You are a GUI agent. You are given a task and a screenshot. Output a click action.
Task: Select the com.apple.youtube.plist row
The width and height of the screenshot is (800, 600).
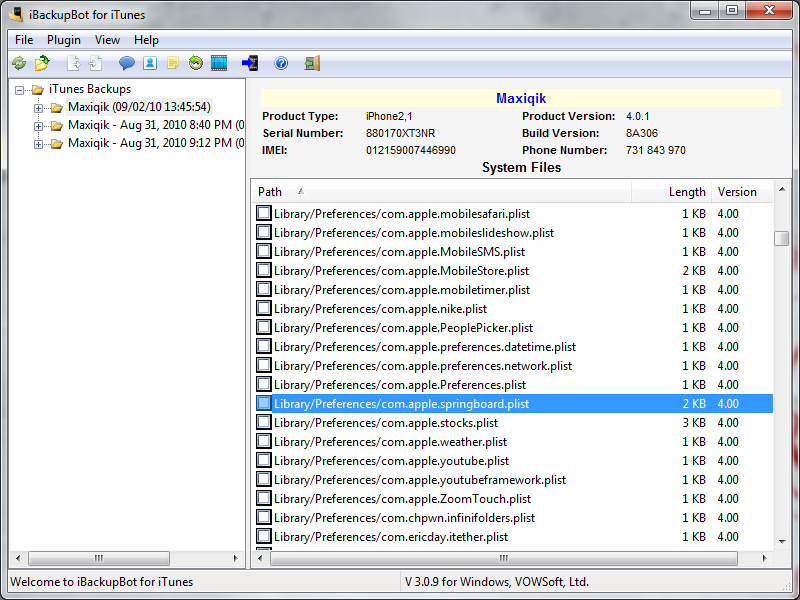click(x=513, y=460)
